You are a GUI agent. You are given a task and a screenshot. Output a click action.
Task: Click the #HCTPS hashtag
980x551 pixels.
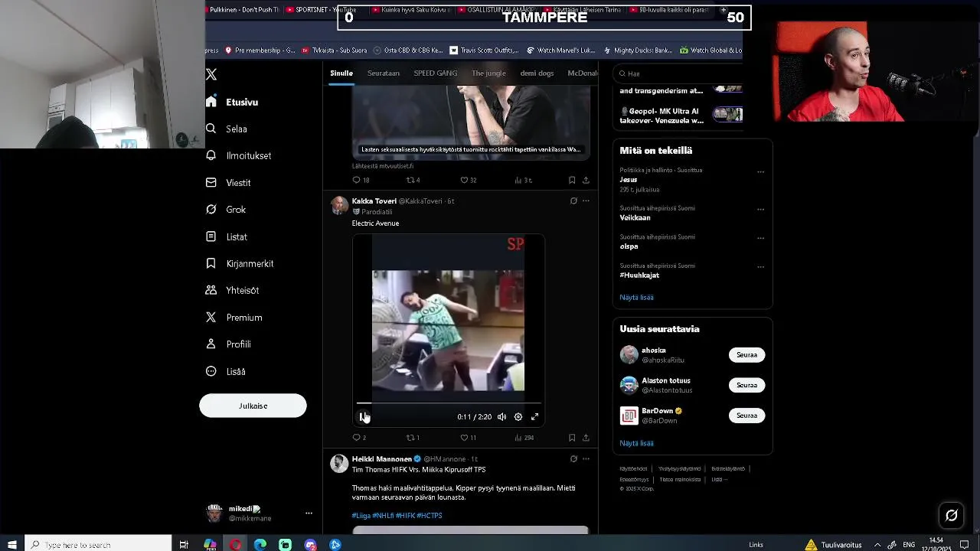click(x=430, y=516)
